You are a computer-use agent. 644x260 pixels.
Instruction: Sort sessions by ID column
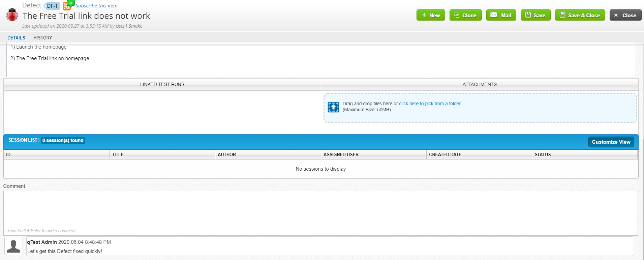[56, 154]
